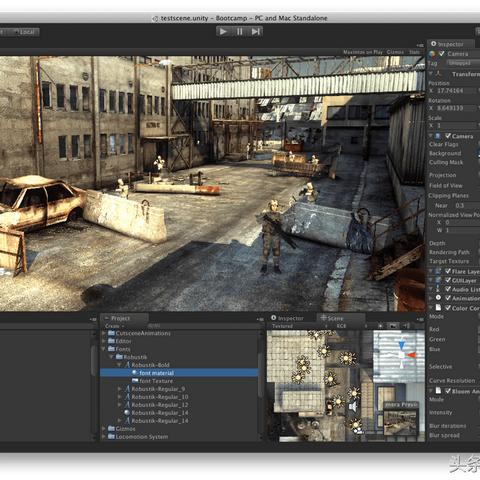Click the Flare Layer component icon
The height and width of the screenshot is (480, 480).
click(438, 271)
